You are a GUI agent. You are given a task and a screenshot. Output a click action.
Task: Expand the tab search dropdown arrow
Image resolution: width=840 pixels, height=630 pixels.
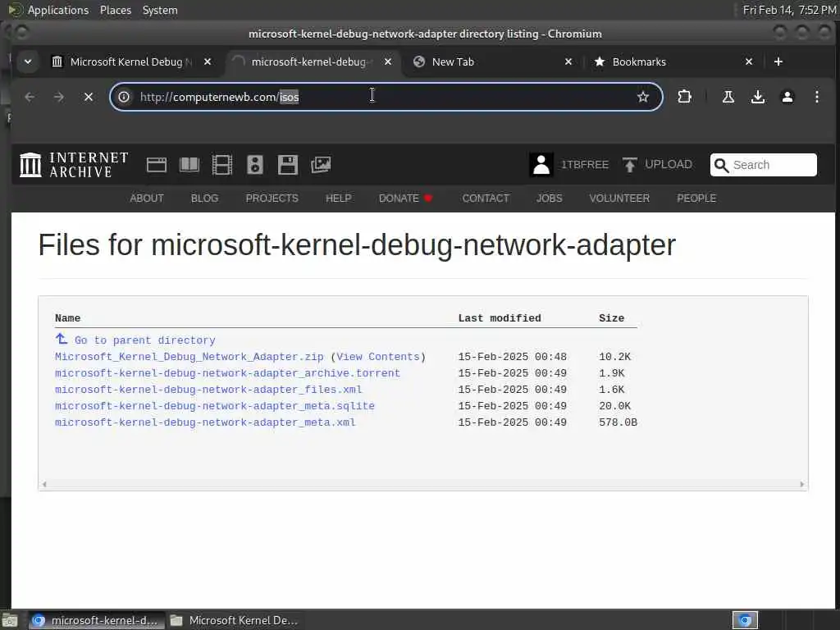coord(27,62)
